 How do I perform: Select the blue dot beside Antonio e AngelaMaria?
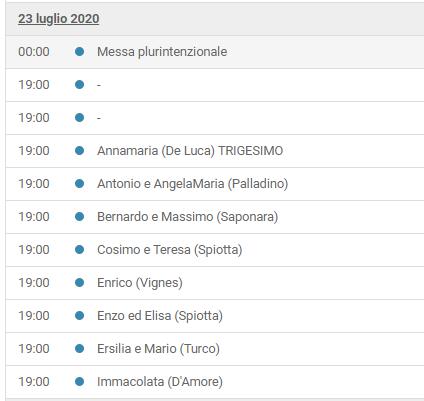click(x=79, y=184)
